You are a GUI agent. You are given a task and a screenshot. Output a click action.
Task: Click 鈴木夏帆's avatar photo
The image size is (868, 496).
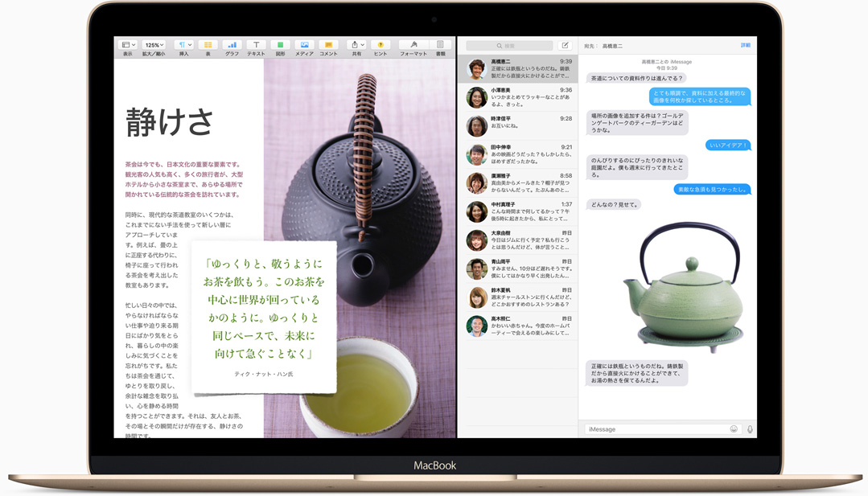click(476, 297)
